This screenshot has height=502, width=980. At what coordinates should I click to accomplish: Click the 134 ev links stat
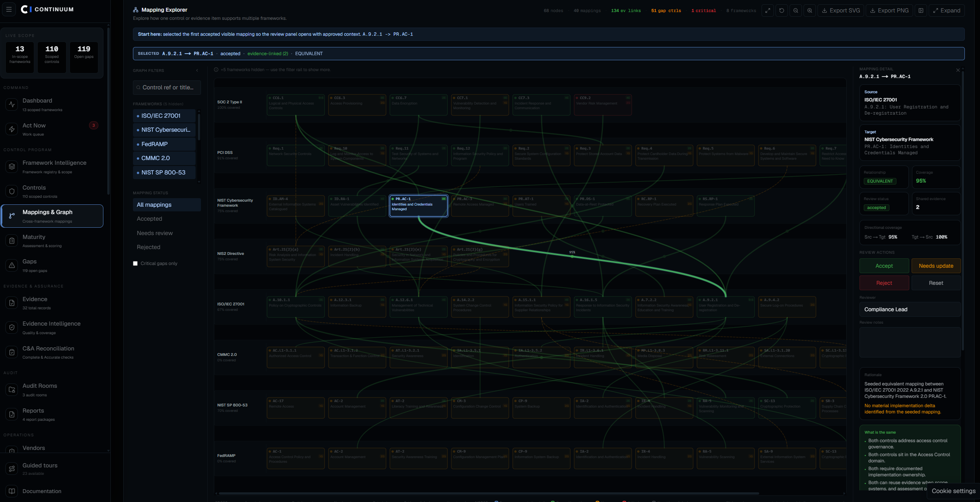click(626, 11)
